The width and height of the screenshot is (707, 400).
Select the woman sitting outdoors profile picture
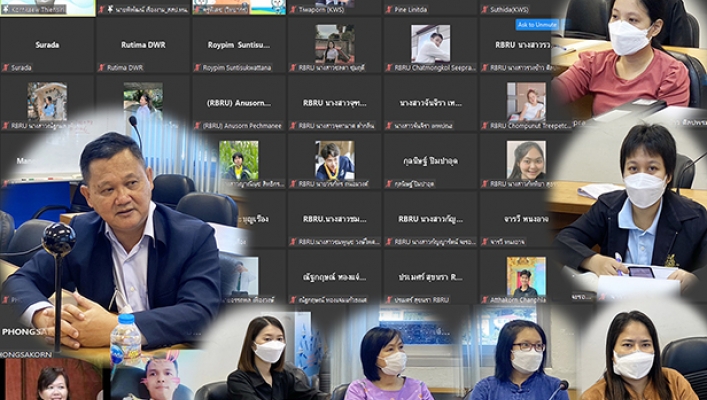(x=335, y=43)
